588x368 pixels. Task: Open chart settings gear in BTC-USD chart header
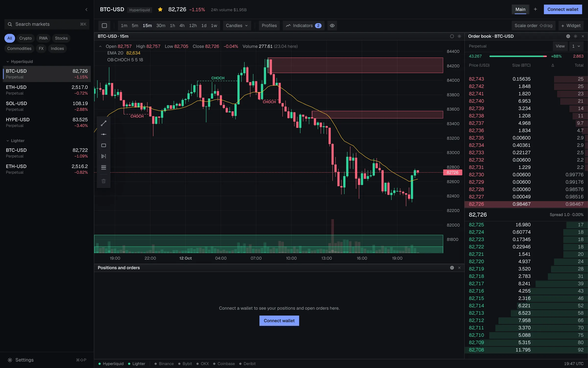click(x=459, y=36)
